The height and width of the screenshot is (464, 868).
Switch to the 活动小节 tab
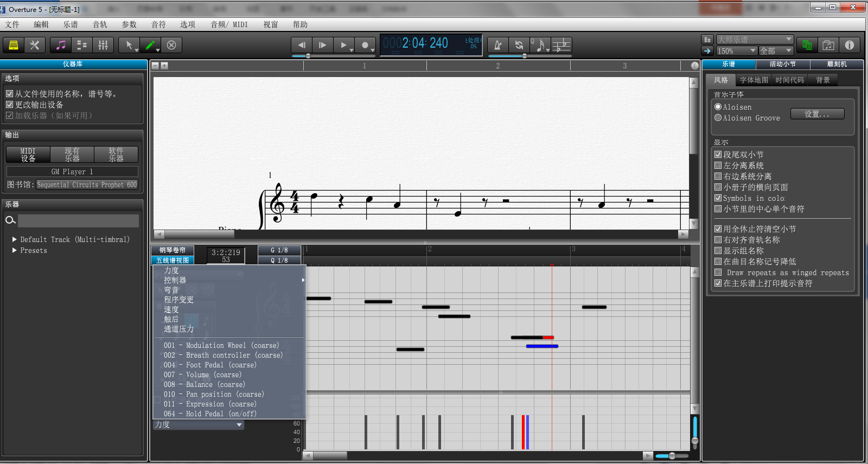coord(783,64)
